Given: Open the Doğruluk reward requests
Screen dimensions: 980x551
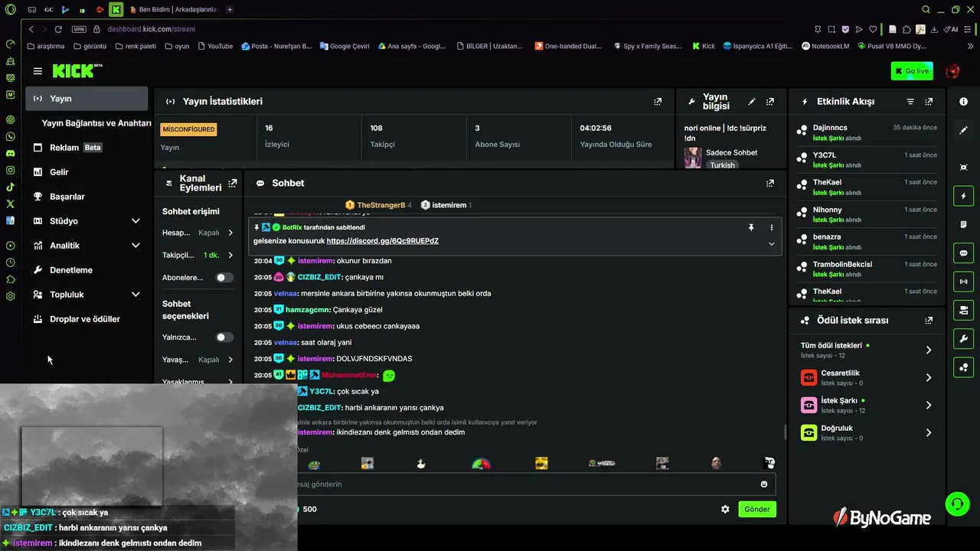Looking at the screenshot, I should tap(867, 432).
